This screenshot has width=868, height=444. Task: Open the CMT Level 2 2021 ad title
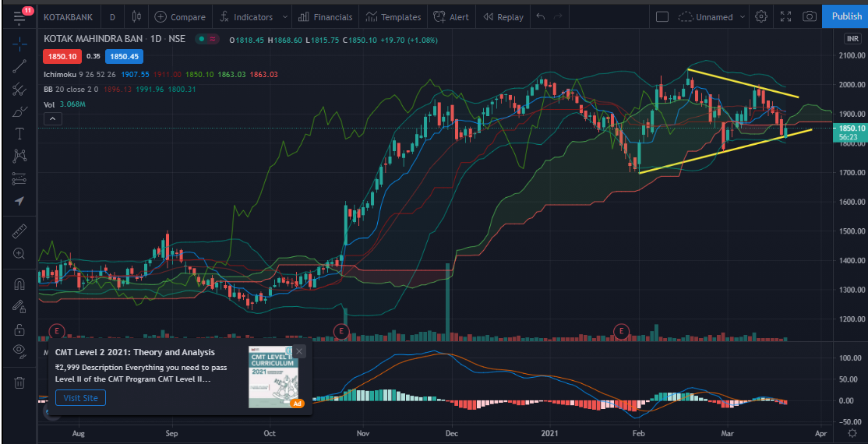tap(135, 352)
